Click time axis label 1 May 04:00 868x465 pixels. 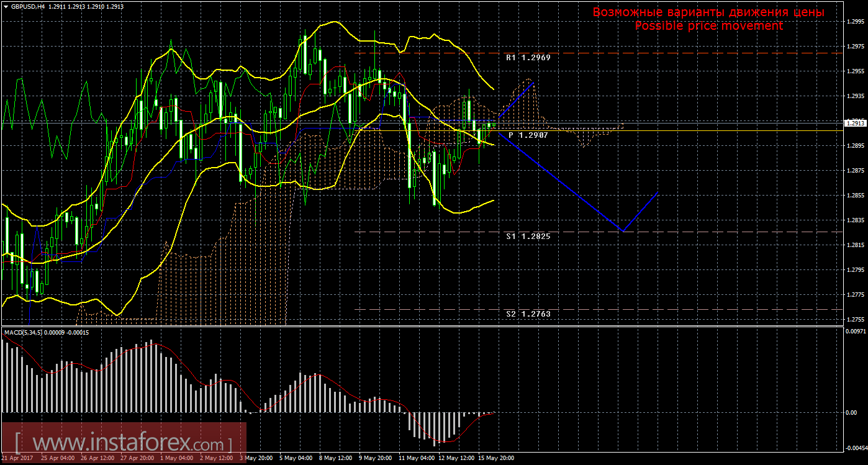[x=177, y=459]
